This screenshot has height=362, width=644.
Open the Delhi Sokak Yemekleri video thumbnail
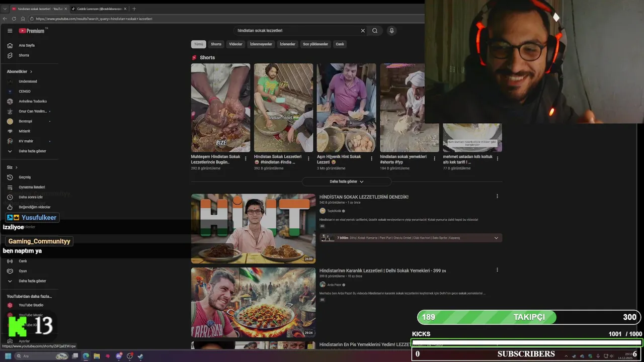pyautogui.click(x=253, y=302)
